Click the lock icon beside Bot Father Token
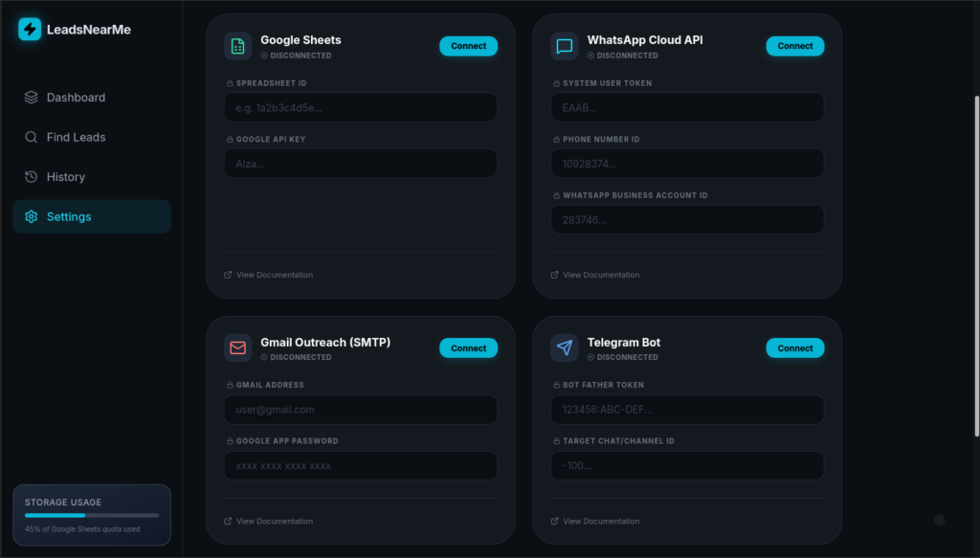 pos(556,385)
